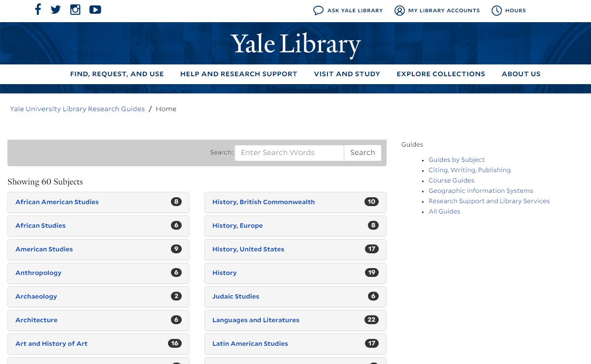This screenshot has height=364, width=591.
Task: Open Yale Library YouTube icon
Action: (x=95, y=9)
